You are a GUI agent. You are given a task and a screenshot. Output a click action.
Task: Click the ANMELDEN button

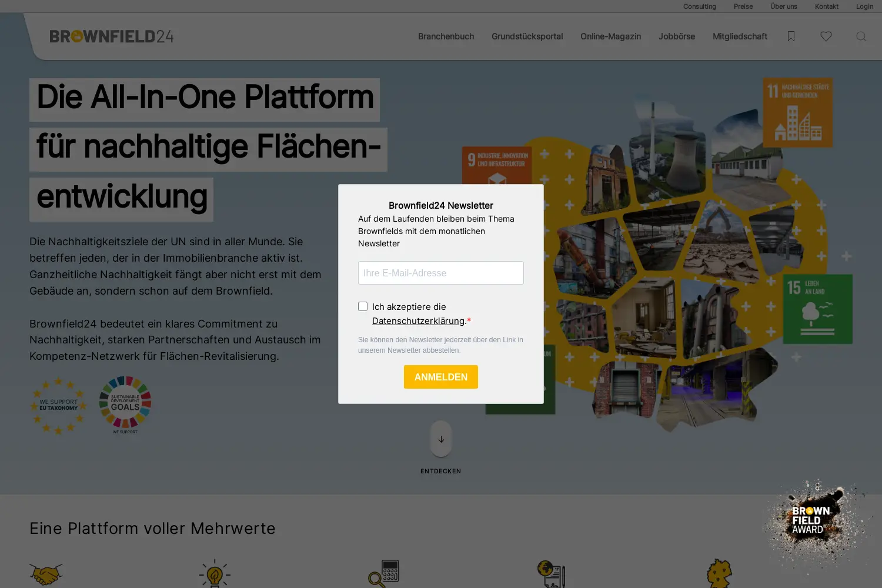(x=441, y=377)
